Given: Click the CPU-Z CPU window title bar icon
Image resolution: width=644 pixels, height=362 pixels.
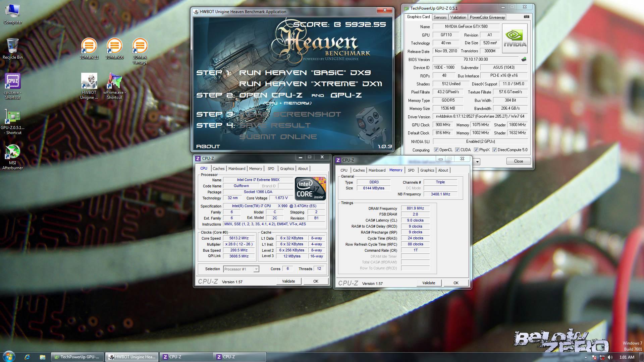Looking at the screenshot, I should pyautogui.click(x=198, y=159).
